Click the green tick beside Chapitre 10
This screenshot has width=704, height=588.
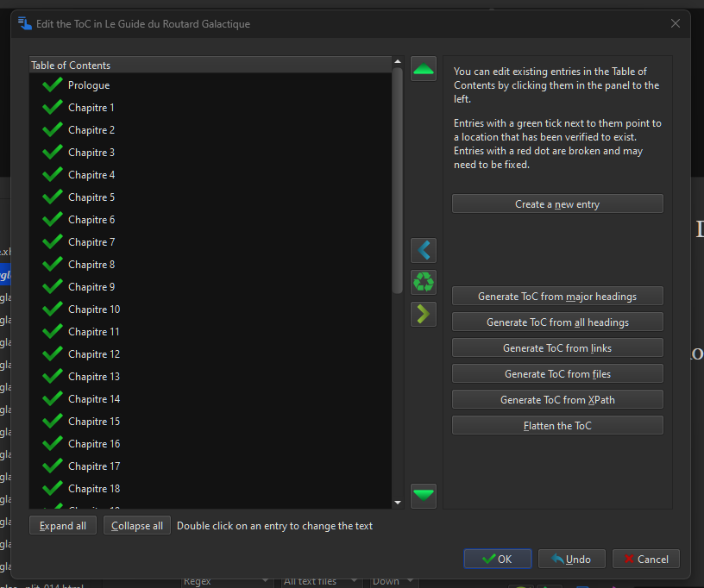pyautogui.click(x=53, y=309)
